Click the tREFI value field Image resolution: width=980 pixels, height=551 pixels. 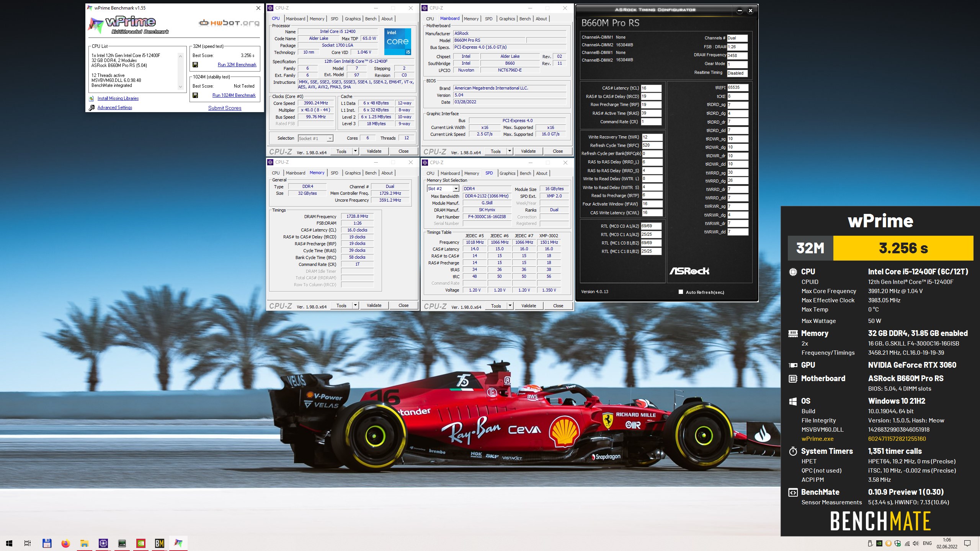(x=737, y=88)
